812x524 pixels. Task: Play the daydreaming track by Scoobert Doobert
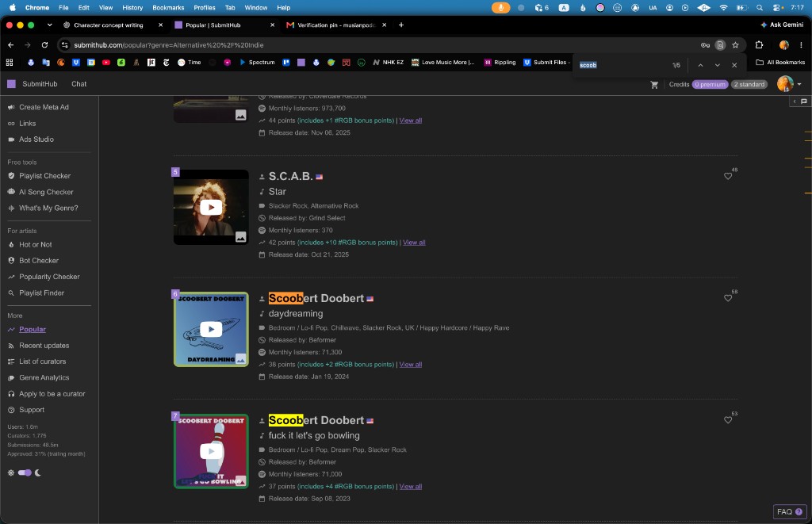click(211, 329)
